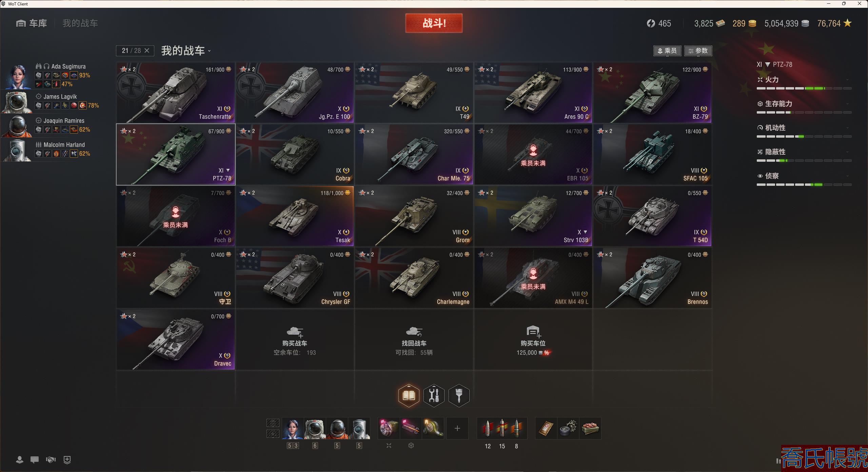This screenshot has height=472, width=868.
Task: Switch to the 车库 garage tab
Action: tap(31, 23)
